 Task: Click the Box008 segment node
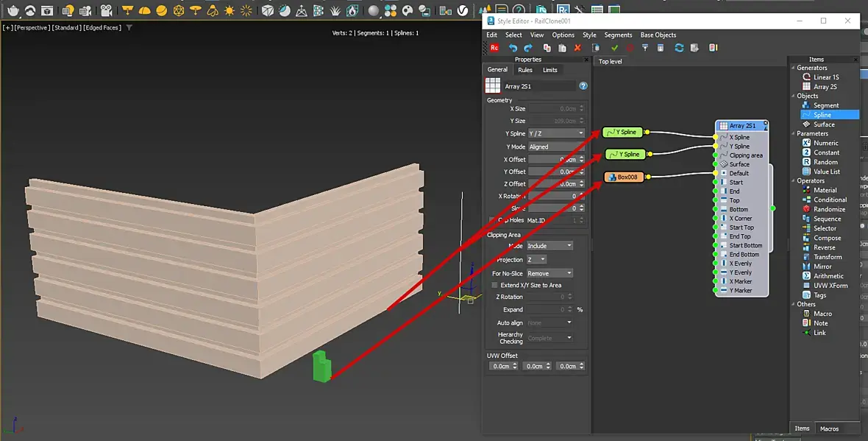click(x=624, y=177)
